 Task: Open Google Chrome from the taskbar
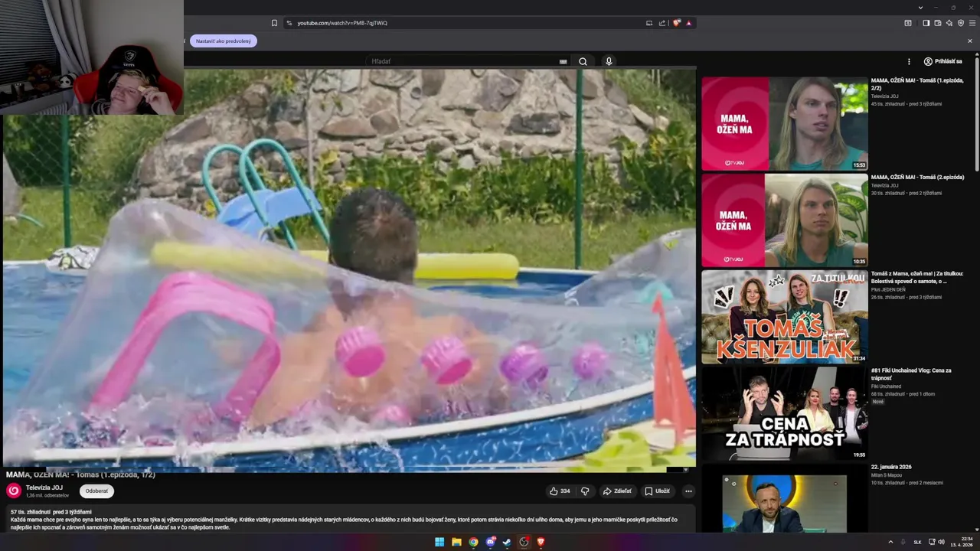tap(473, 542)
